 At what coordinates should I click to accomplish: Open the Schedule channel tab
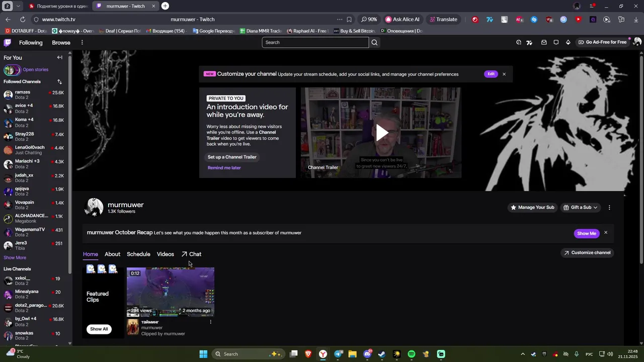tap(138, 254)
